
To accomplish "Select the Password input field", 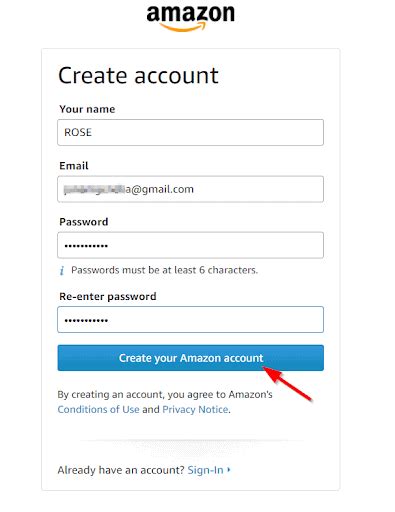I will pyautogui.click(x=190, y=245).
